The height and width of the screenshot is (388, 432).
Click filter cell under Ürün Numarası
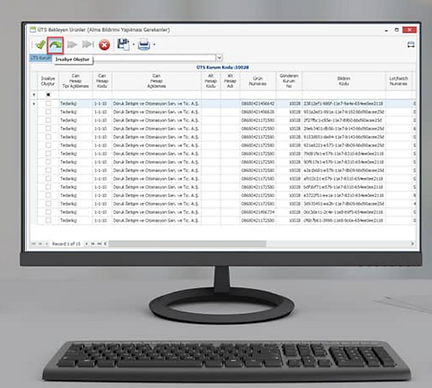[x=258, y=95]
